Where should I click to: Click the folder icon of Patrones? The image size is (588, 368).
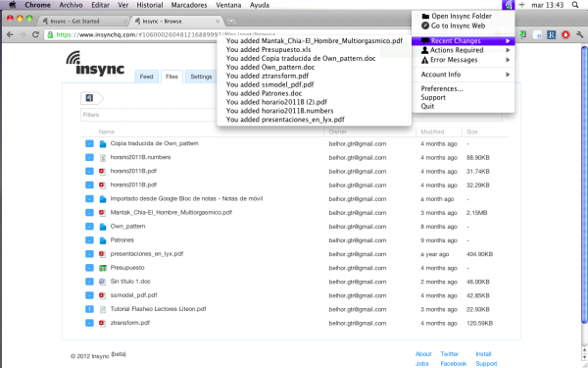102,240
